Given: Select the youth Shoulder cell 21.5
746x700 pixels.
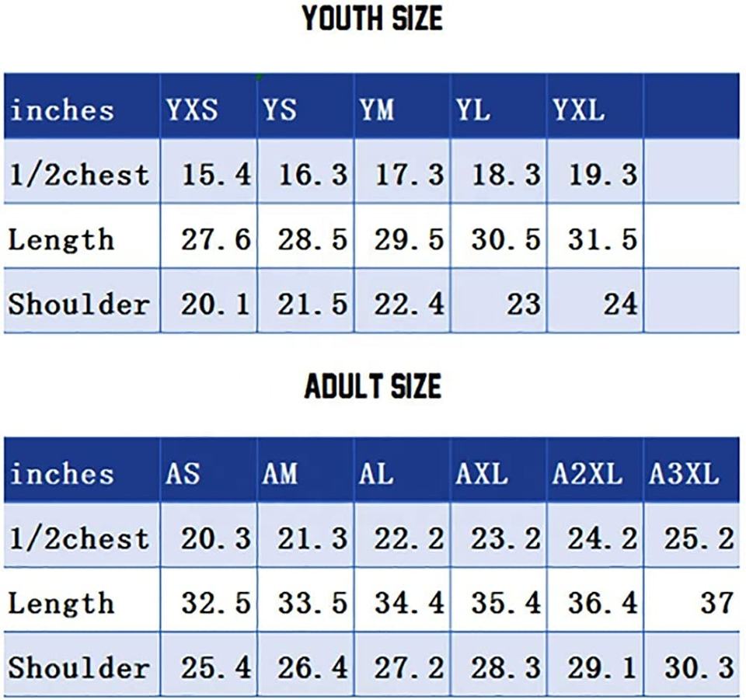Looking at the screenshot, I should (312, 304).
